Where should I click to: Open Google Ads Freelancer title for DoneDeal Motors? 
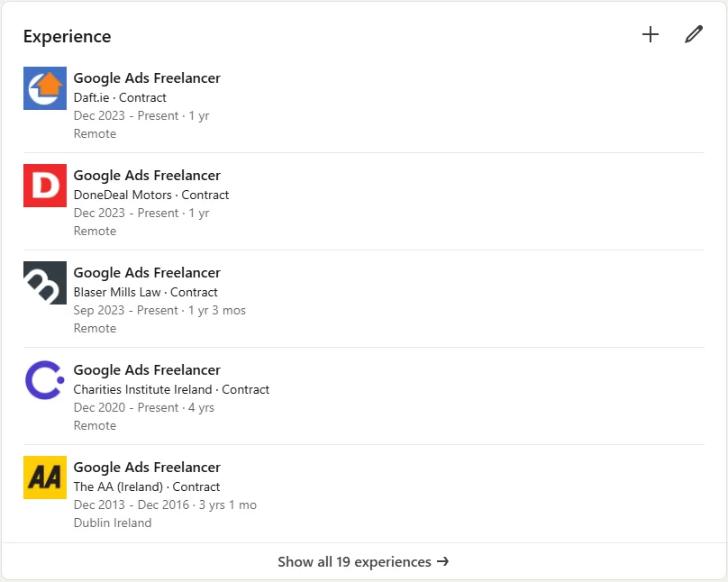point(147,176)
